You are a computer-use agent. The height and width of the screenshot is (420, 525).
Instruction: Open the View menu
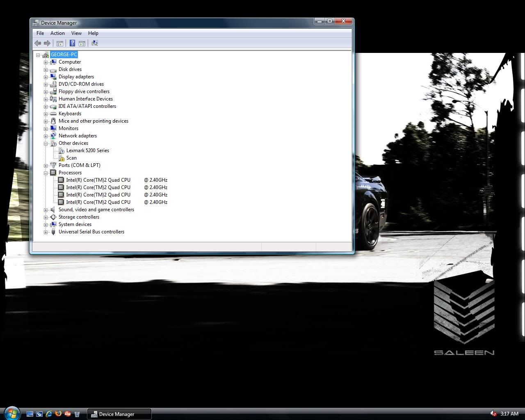tap(76, 33)
